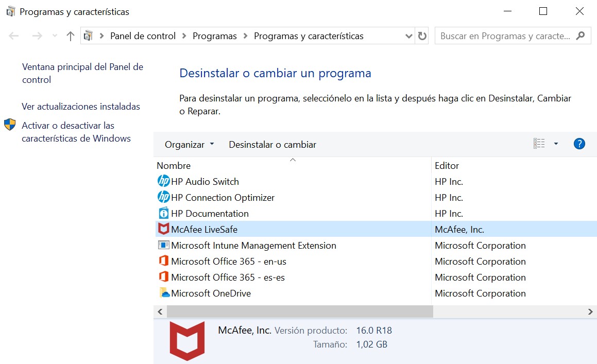Click the HP Connection Optimizer icon
The height and width of the screenshot is (364, 597).
click(163, 197)
